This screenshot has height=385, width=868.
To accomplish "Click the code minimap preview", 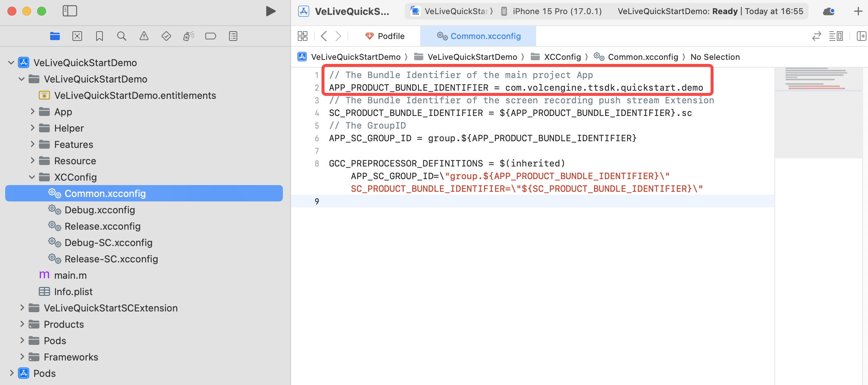I will 818,113.
